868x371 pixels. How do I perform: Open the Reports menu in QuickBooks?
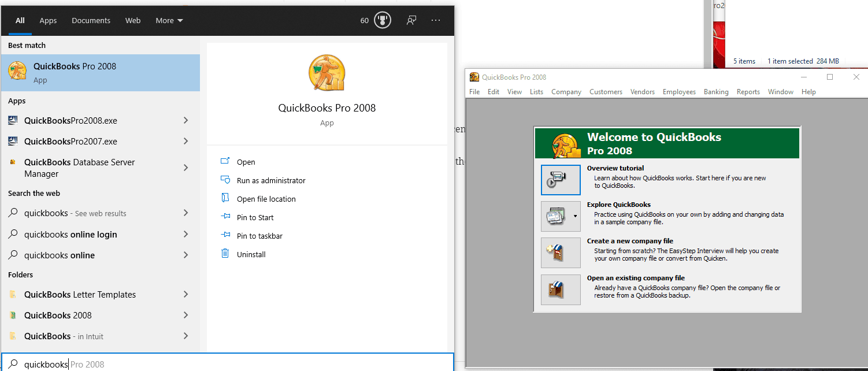[x=748, y=92]
